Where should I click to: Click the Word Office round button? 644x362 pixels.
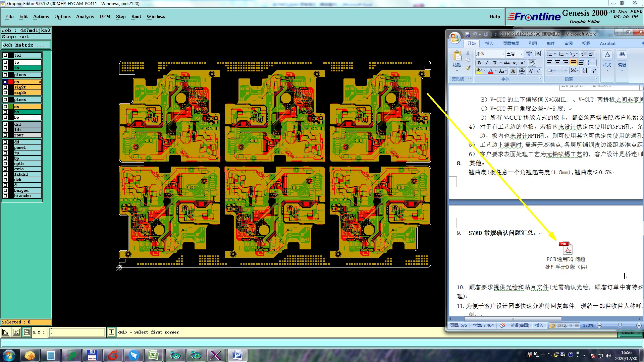[x=455, y=38]
